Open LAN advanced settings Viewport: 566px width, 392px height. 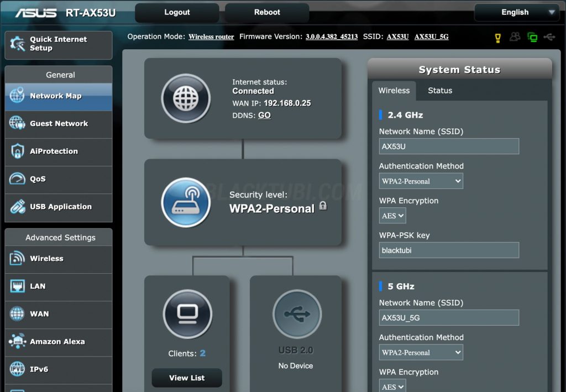pyautogui.click(x=59, y=286)
